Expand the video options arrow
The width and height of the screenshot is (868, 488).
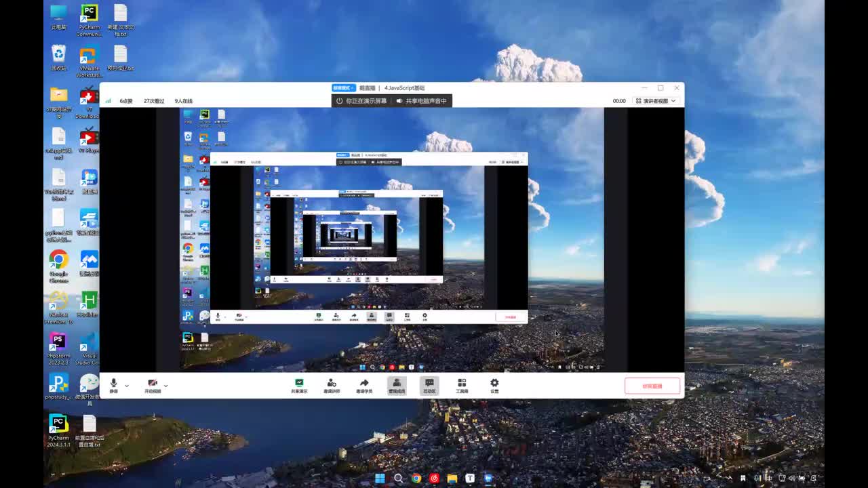click(x=166, y=385)
